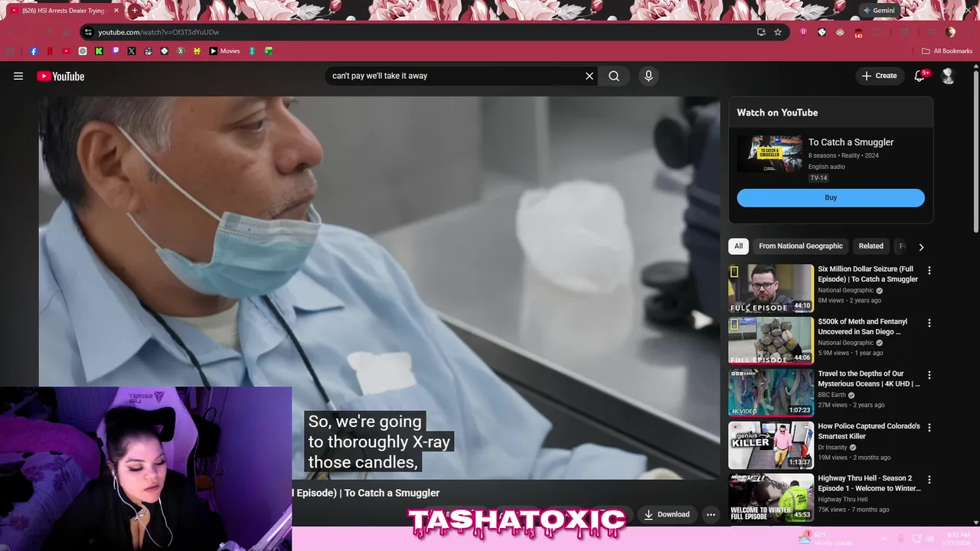Open the Kick bookmark icon

point(99,51)
